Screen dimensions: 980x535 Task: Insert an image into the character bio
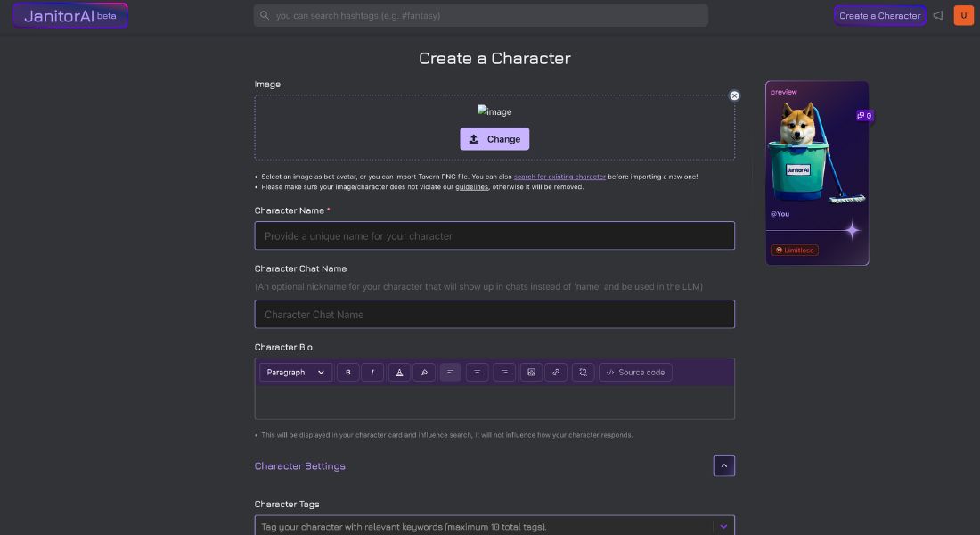coord(531,372)
